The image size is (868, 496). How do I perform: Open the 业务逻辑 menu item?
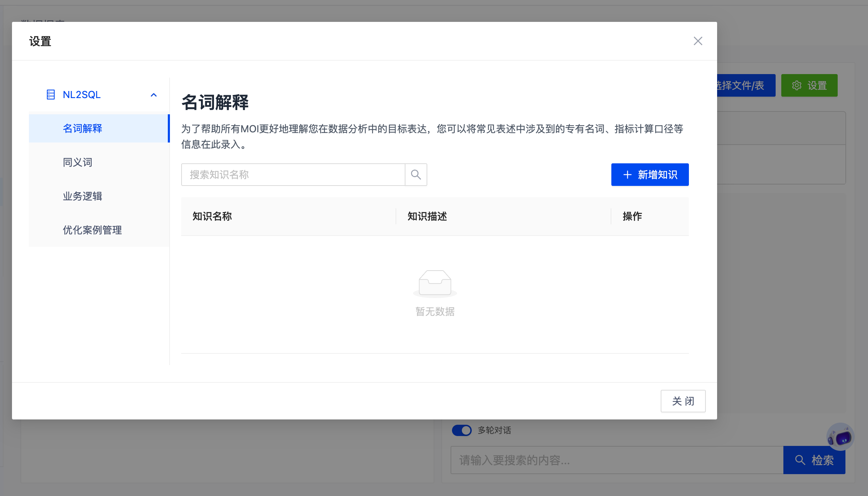click(82, 196)
